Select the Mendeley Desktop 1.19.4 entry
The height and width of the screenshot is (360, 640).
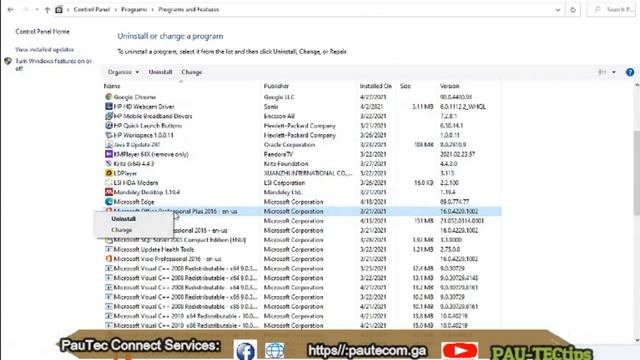(x=147, y=192)
